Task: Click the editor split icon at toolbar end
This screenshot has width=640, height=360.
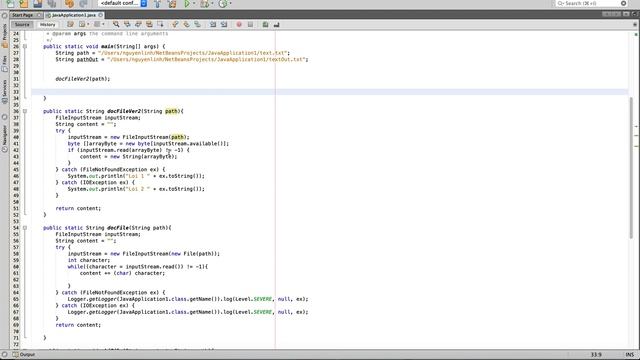Action: (635, 24)
